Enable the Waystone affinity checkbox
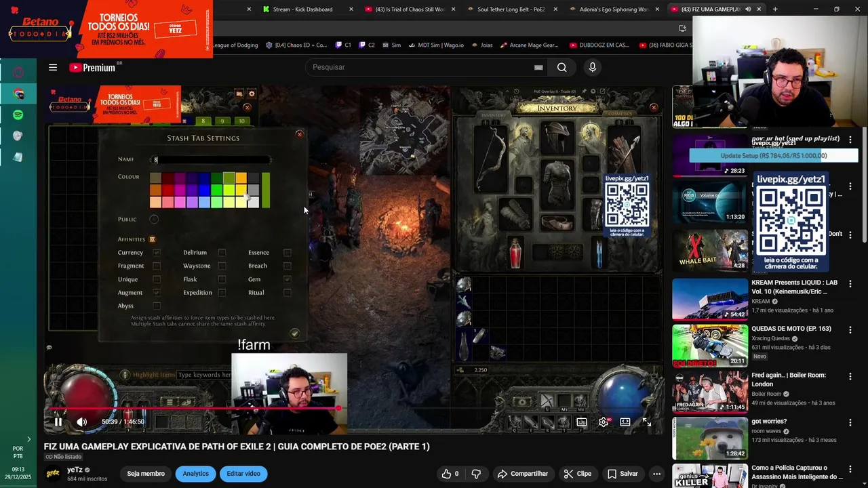 click(x=222, y=266)
